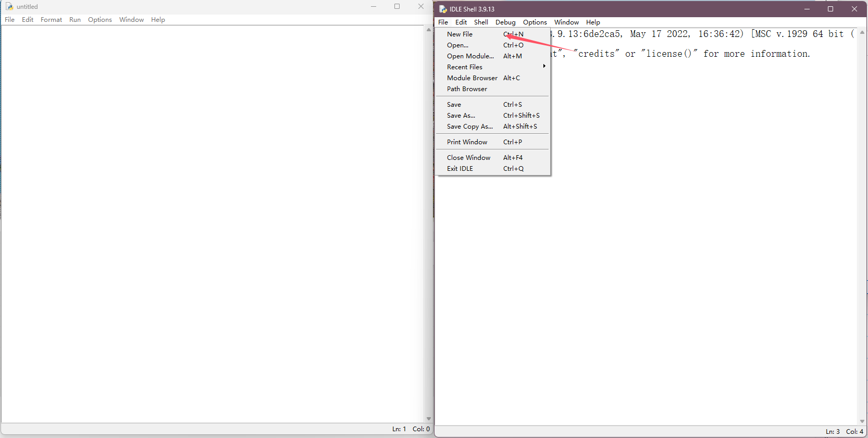Launch the Path Browser
Image resolution: width=868 pixels, height=438 pixels.
(467, 89)
